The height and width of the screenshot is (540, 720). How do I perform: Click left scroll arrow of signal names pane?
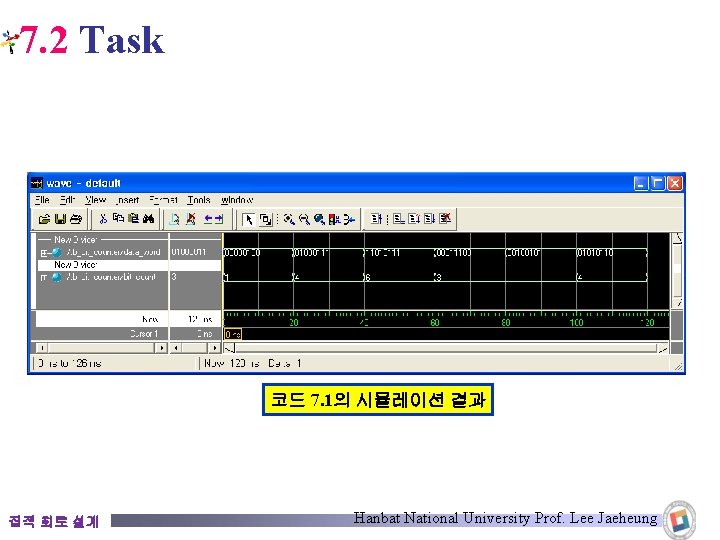[x=41, y=348]
